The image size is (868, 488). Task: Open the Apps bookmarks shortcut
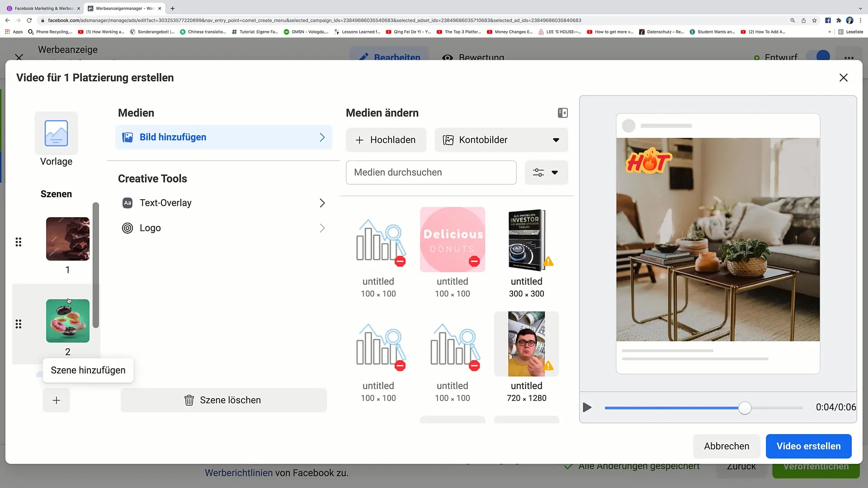(x=14, y=32)
